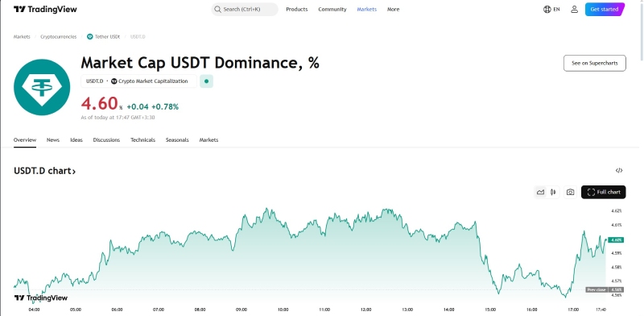Click the Tether logo in breadcrumb
The width and height of the screenshot is (644, 316).
(90, 36)
